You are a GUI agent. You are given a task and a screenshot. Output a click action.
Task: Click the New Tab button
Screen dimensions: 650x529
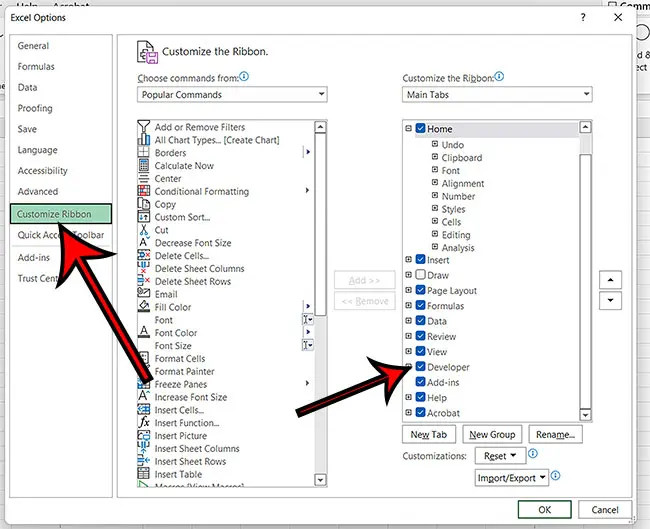tap(429, 435)
